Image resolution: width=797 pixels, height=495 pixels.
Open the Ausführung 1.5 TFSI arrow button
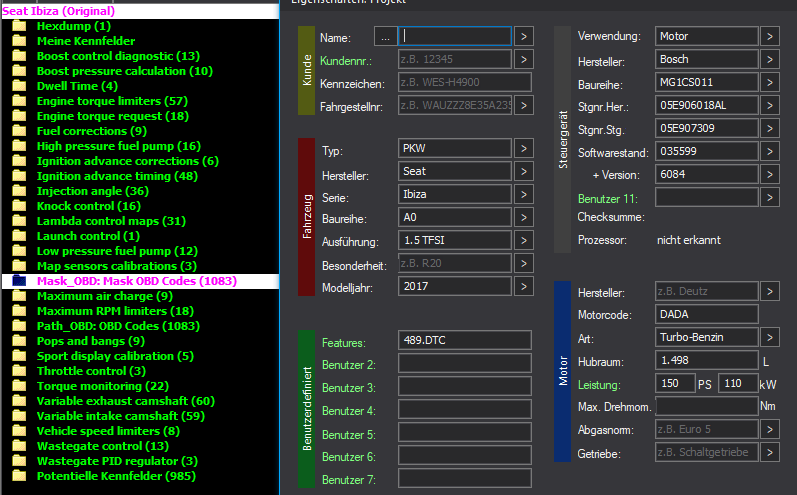(x=524, y=240)
